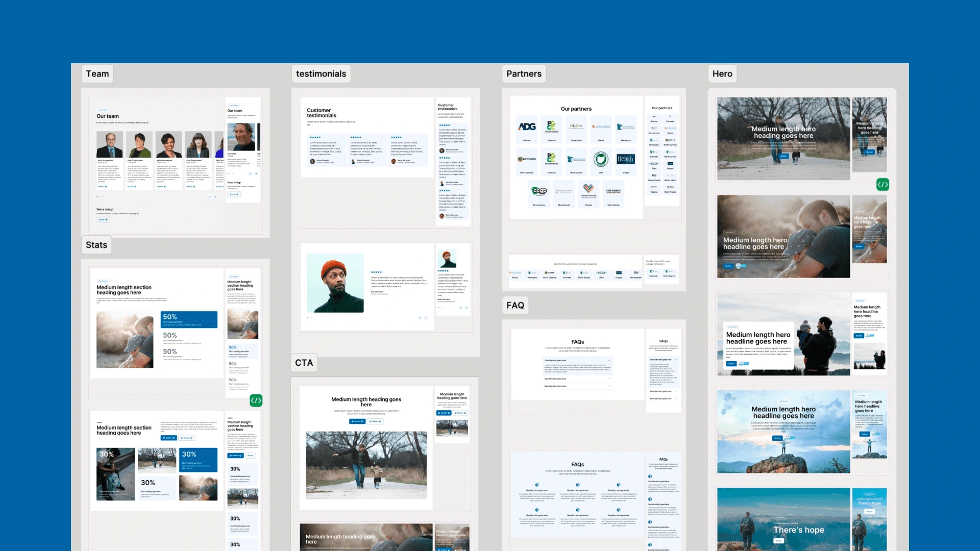Click the ccgp partner logo

pyautogui.click(x=540, y=191)
